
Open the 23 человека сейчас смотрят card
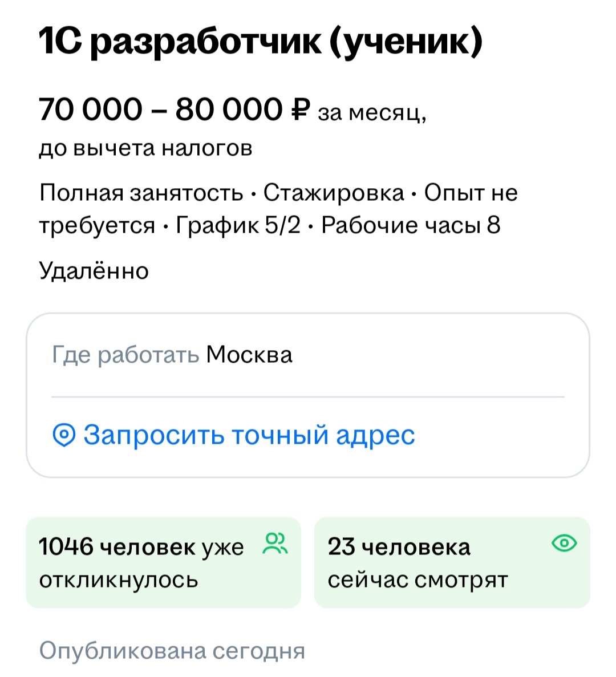pyautogui.click(x=452, y=562)
